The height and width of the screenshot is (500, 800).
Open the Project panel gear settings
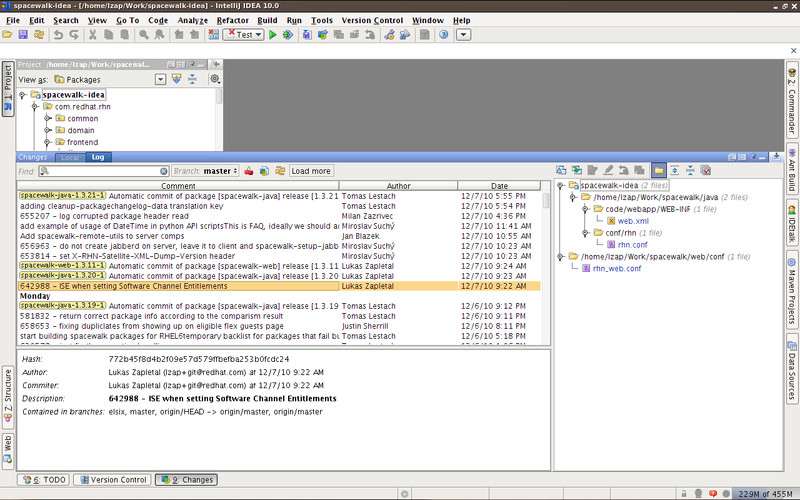(x=215, y=79)
